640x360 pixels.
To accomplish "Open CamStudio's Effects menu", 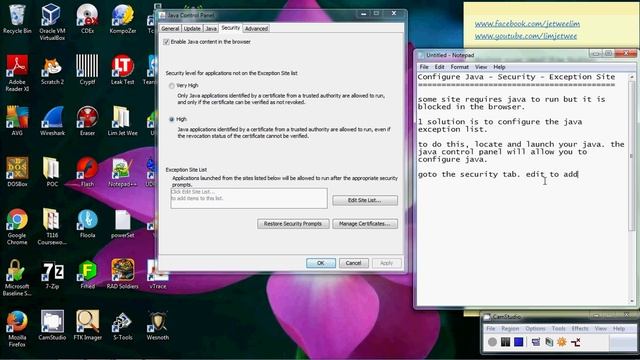I will [x=580, y=329].
